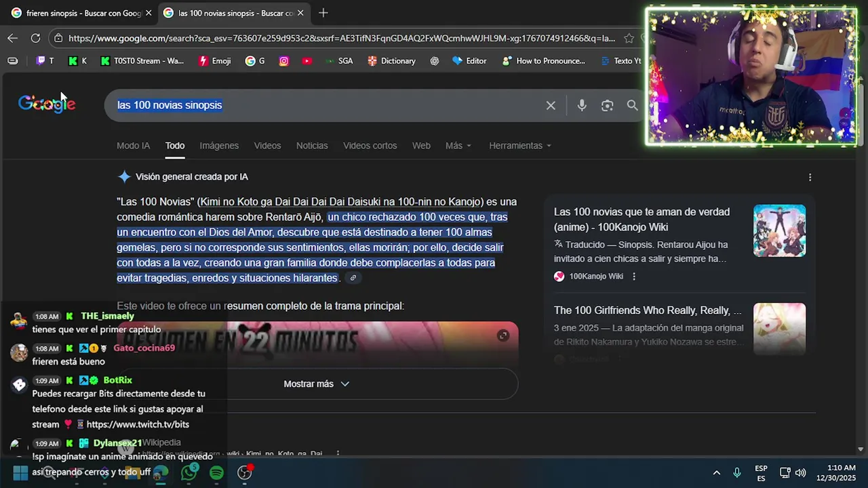The height and width of the screenshot is (488, 868).
Task: Start voice search with the microphone
Action: click(582, 105)
